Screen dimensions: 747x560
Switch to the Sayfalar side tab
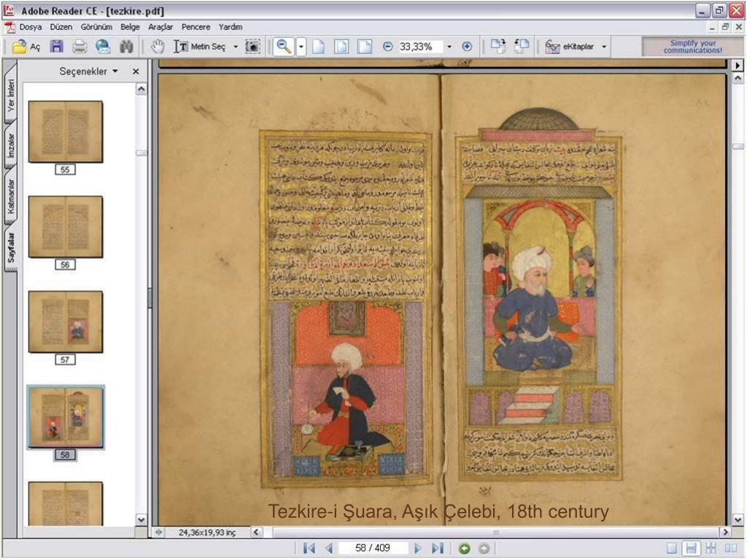[10, 247]
